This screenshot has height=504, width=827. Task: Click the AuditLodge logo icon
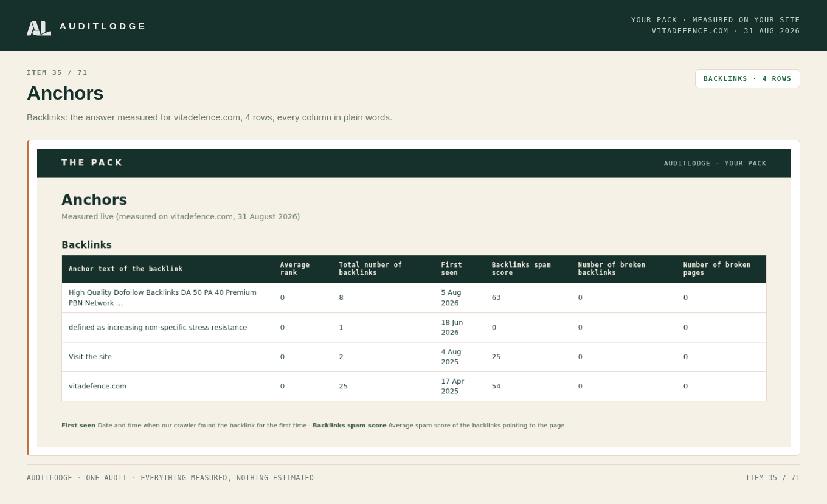[x=39, y=28]
